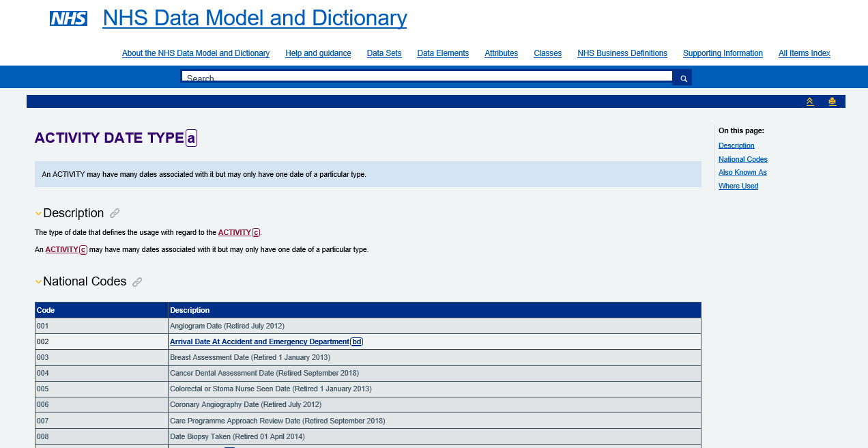Screen dimensions: 868x448
Task: Click the anchor link icon beside Description
Action: click(115, 213)
